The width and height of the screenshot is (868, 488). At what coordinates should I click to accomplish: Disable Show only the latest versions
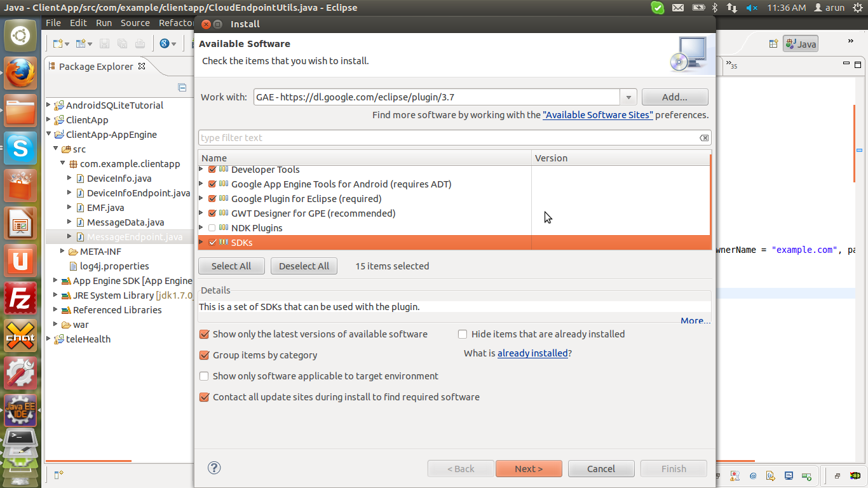click(x=204, y=334)
